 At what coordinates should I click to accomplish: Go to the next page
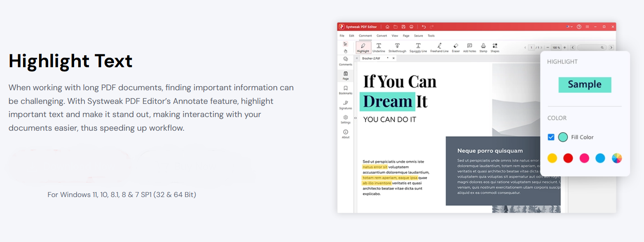click(x=541, y=47)
